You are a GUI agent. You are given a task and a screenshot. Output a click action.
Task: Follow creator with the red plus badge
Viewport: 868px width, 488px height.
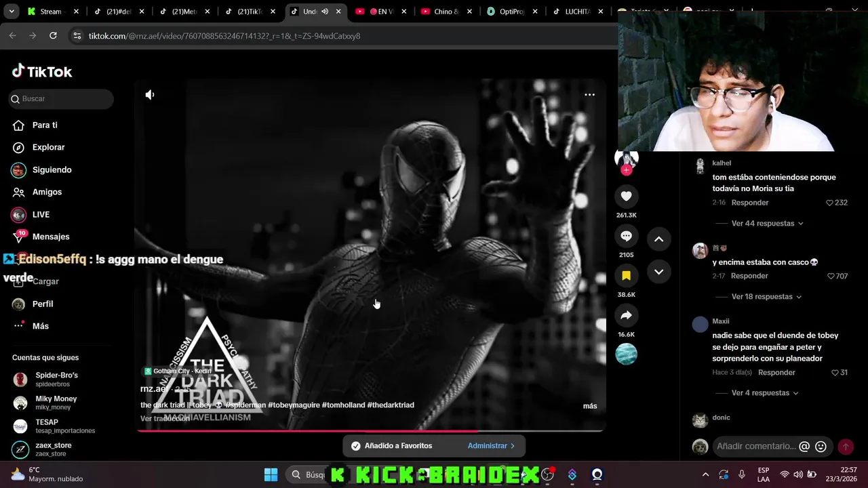[x=627, y=170]
